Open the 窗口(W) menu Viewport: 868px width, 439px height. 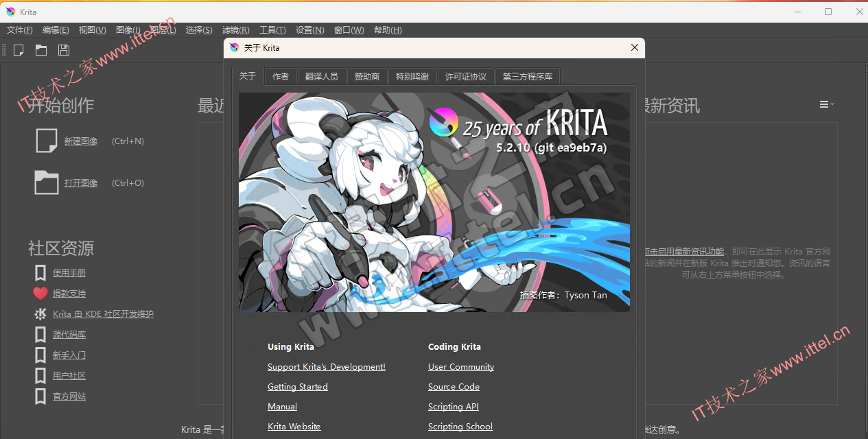click(x=349, y=30)
